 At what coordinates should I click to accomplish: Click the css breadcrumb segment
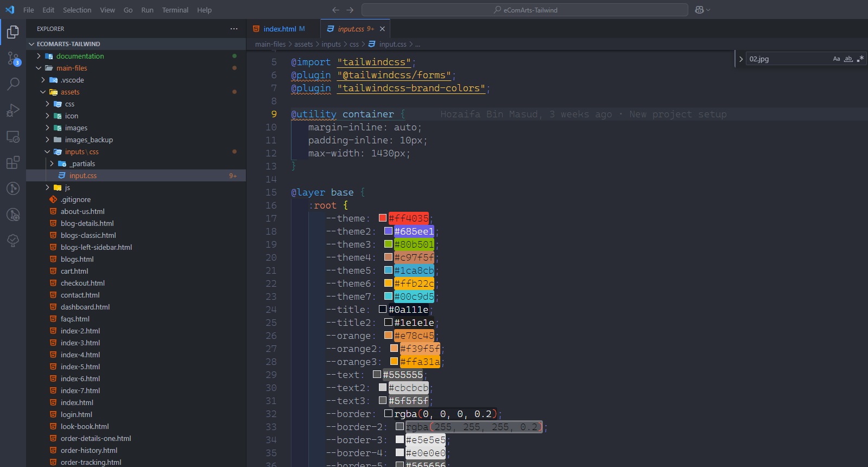click(354, 44)
